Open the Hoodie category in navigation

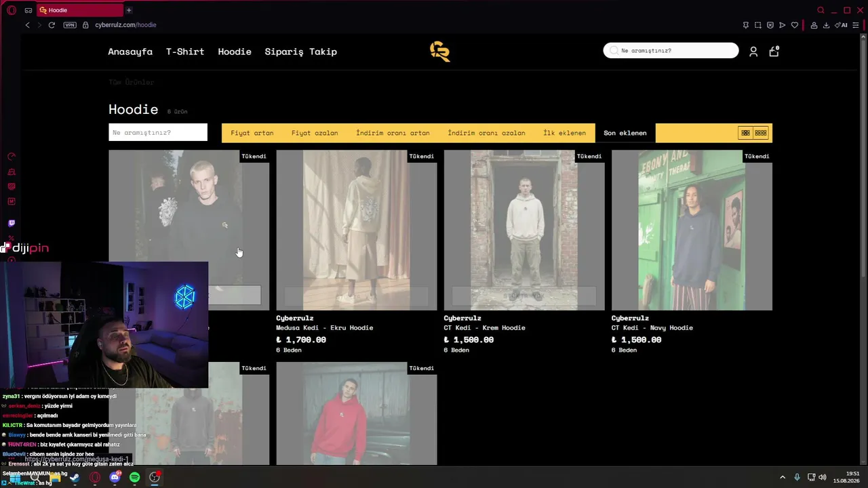(235, 52)
